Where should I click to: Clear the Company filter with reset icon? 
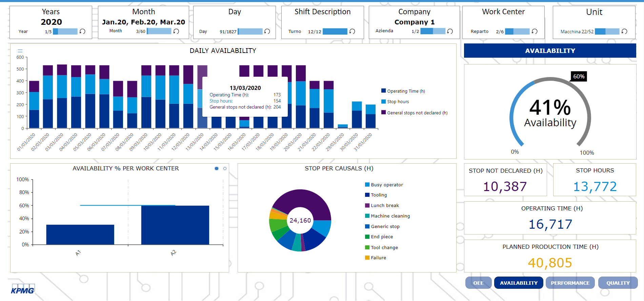[x=450, y=31]
